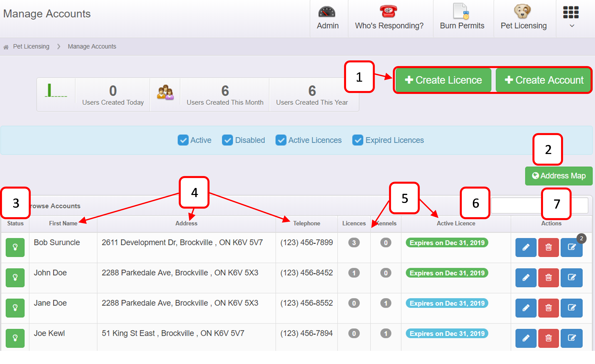
Task: Click the notes icon with badge 2 for Bob Suruncle
Action: coord(571,247)
